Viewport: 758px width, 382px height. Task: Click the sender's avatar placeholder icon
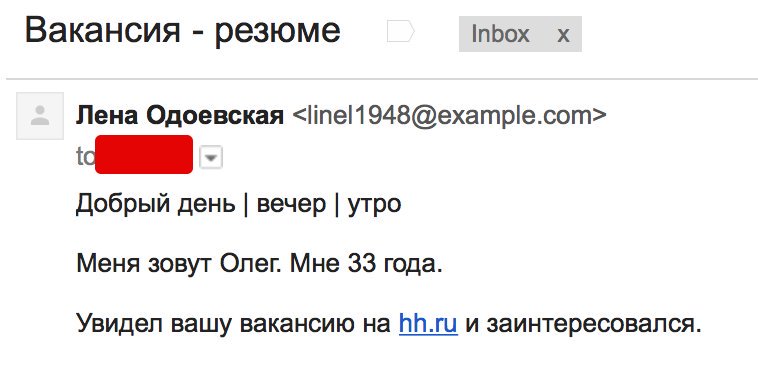[x=40, y=116]
